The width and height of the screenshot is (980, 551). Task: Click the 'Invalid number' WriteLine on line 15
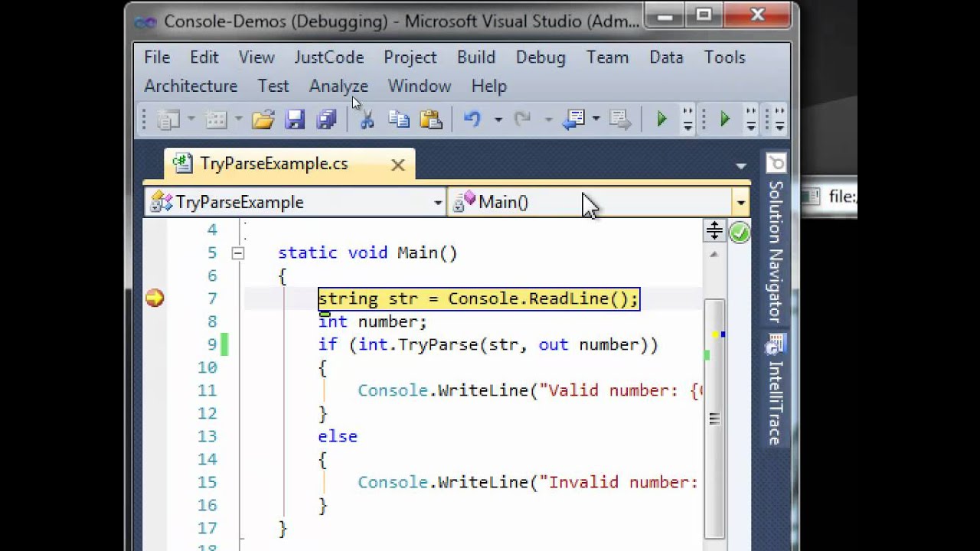[528, 482]
